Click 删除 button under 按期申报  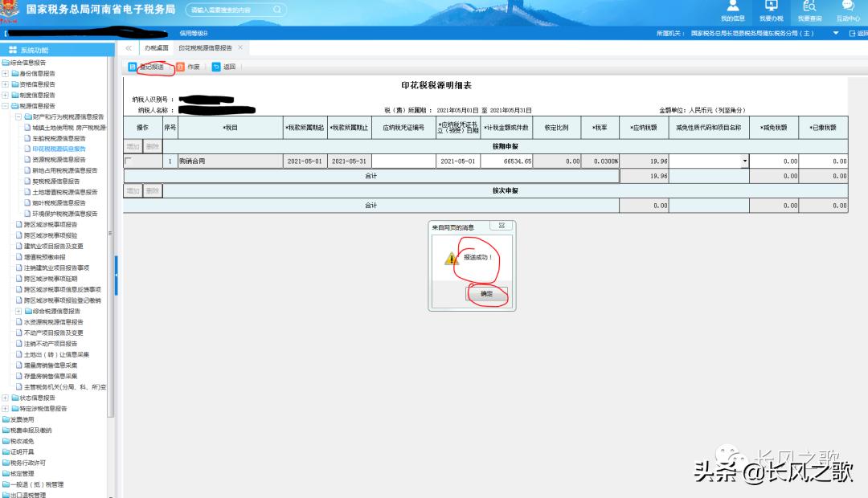[153, 147]
